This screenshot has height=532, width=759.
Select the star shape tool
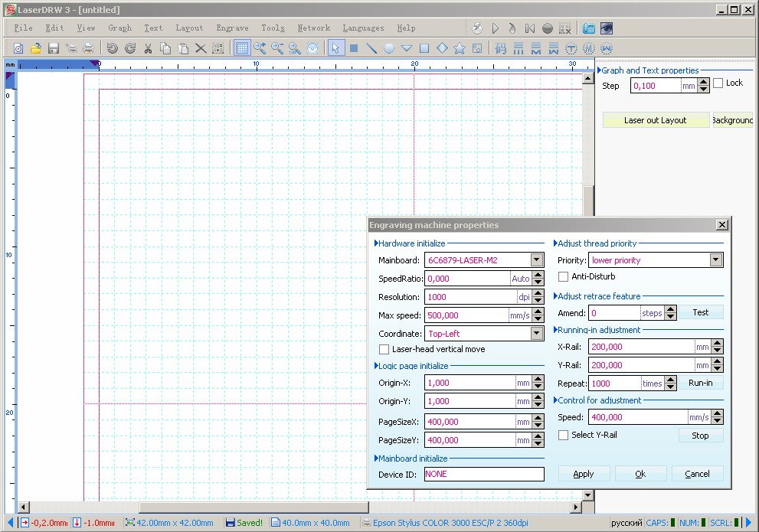click(x=460, y=48)
